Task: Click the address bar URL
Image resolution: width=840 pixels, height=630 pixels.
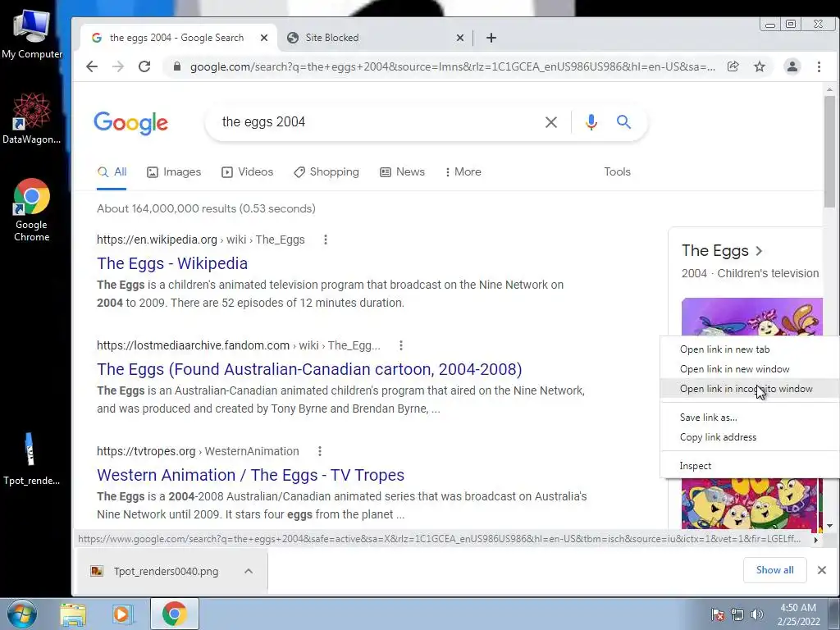Action: pos(453,67)
